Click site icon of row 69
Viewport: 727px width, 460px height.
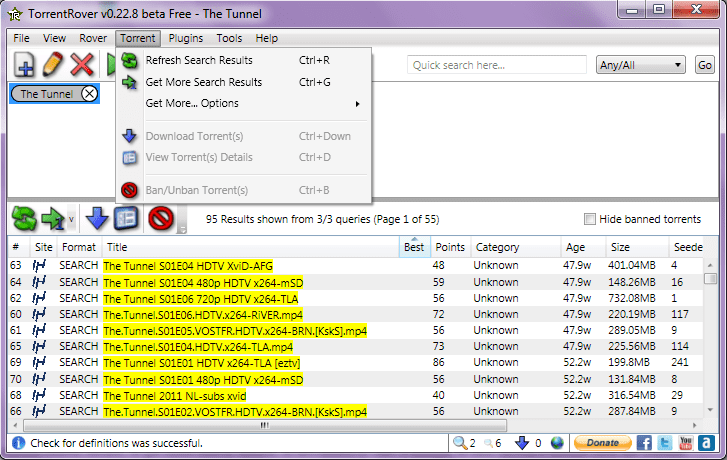click(x=39, y=362)
